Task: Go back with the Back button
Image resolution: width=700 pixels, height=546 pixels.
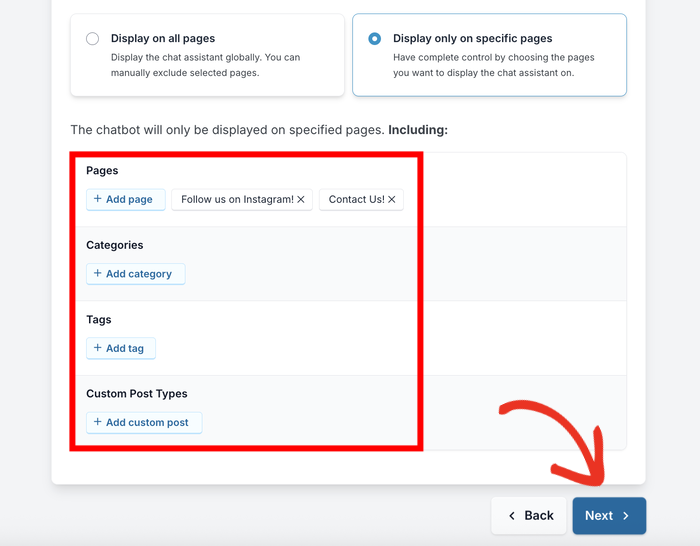Action: (x=529, y=516)
